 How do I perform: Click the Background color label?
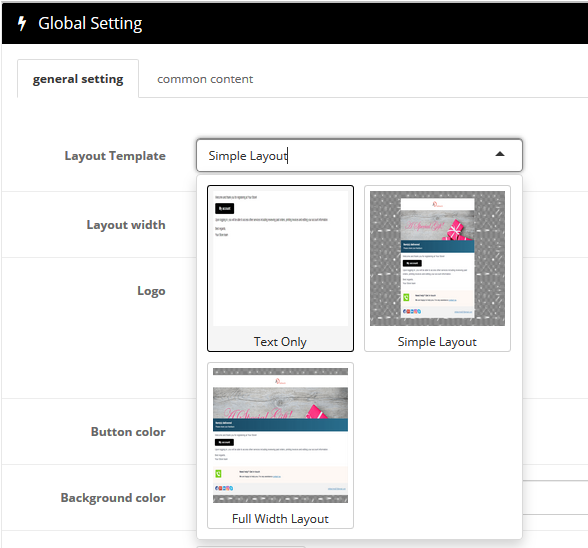(x=113, y=498)
